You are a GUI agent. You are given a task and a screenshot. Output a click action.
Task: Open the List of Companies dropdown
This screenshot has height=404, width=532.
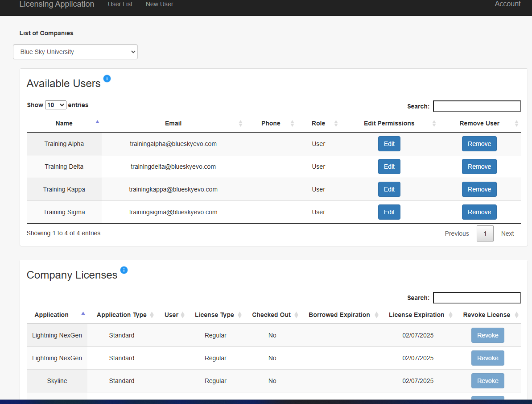click(75, 52)
